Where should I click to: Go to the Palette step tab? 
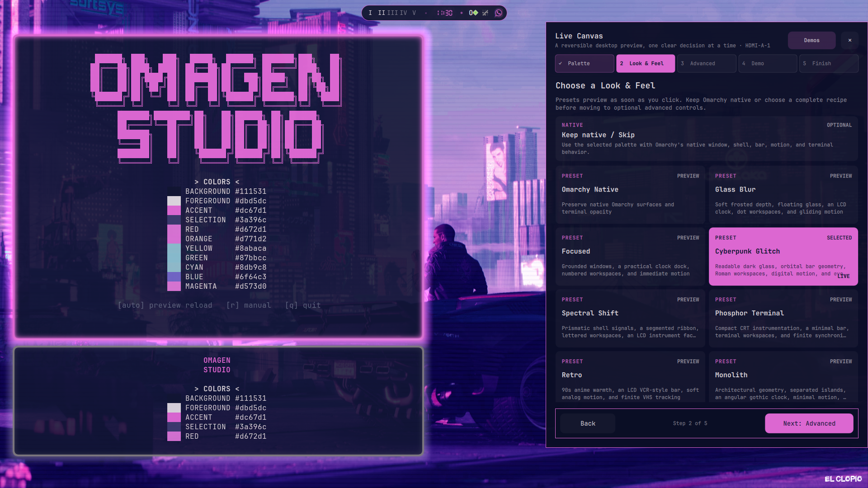[585, 63]
